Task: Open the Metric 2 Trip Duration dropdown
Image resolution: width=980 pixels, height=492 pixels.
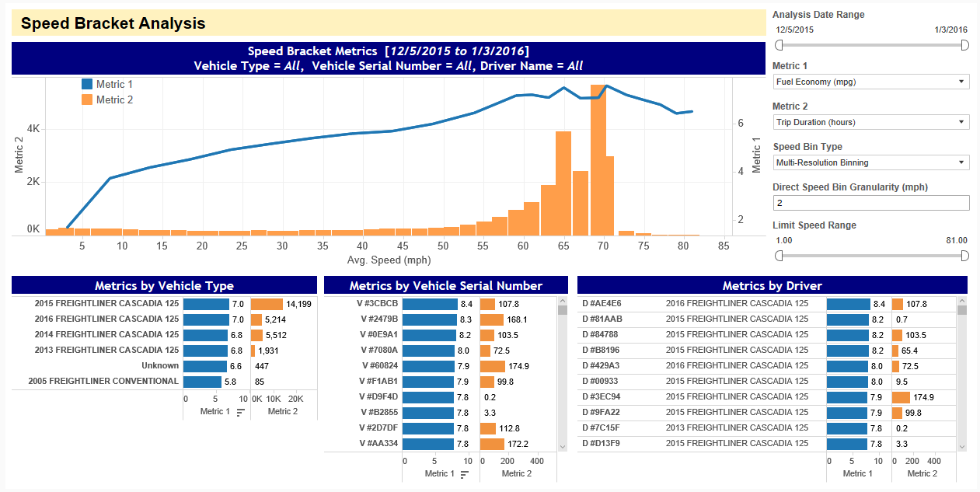Action: tap(870, 122)
